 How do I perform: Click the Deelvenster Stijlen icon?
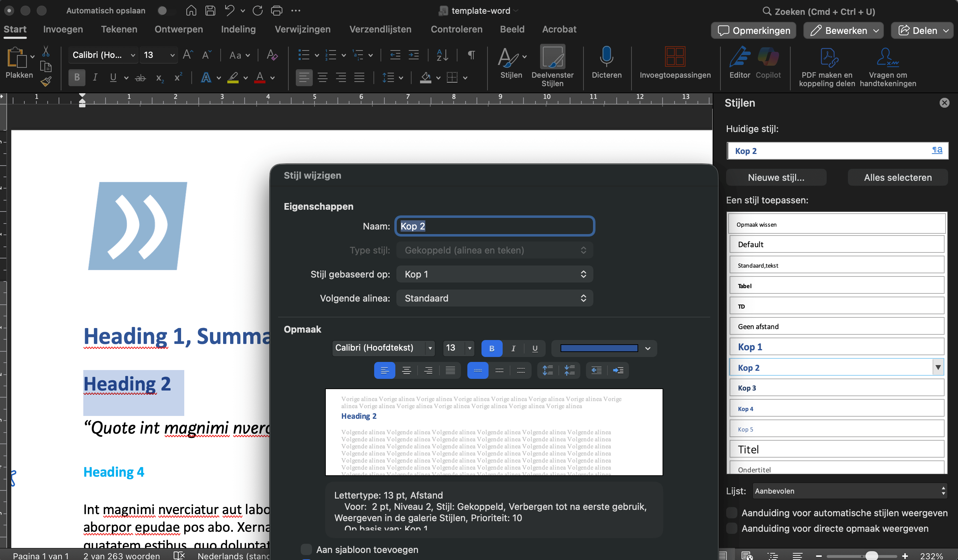[552, 57]
